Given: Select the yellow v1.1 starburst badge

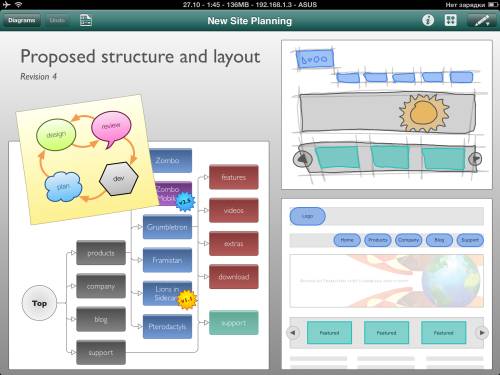Looking at the screenshot, I should click(x=186, y=300).
